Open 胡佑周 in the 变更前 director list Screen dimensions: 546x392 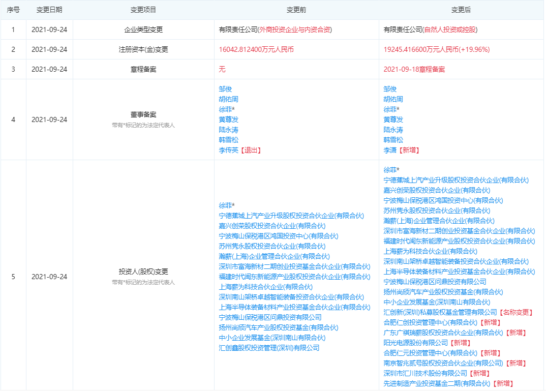coord(228,99)
